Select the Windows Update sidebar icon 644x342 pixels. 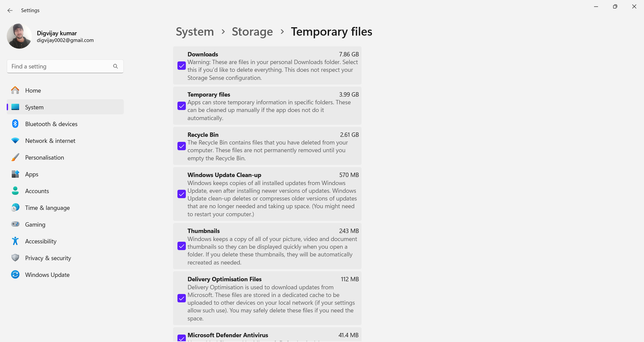coord(15,275)
